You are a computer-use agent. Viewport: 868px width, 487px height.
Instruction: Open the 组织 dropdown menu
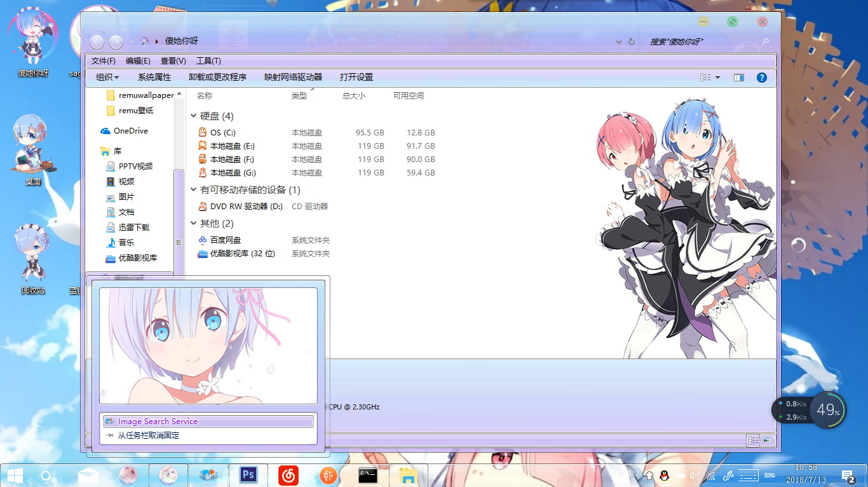107,77
